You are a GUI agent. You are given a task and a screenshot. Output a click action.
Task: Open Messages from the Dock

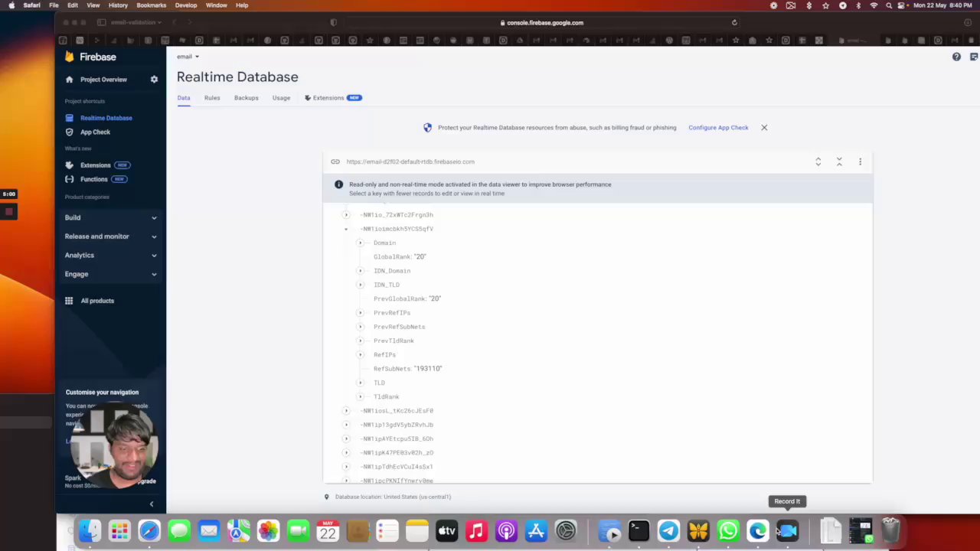click(179, 530)
